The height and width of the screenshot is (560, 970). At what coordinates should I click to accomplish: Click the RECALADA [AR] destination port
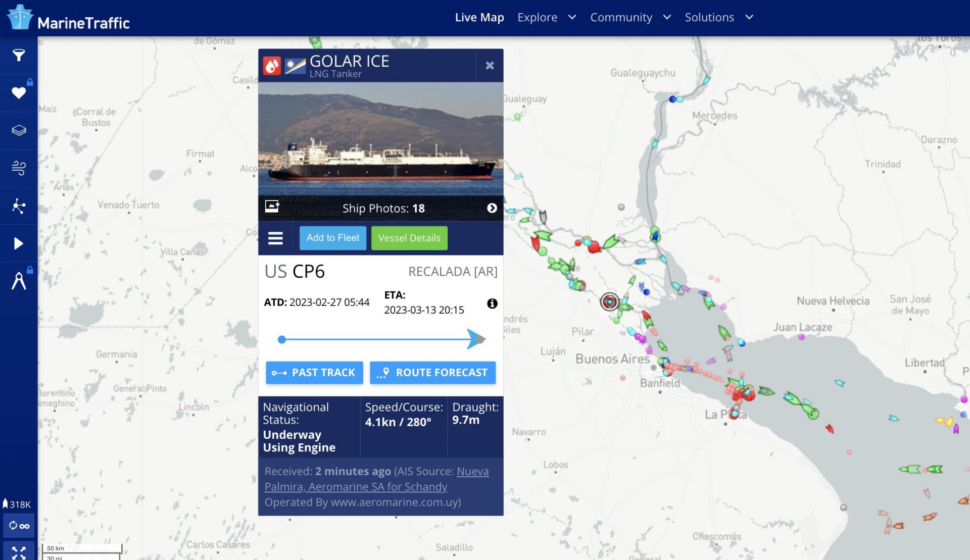click(453, 272)
